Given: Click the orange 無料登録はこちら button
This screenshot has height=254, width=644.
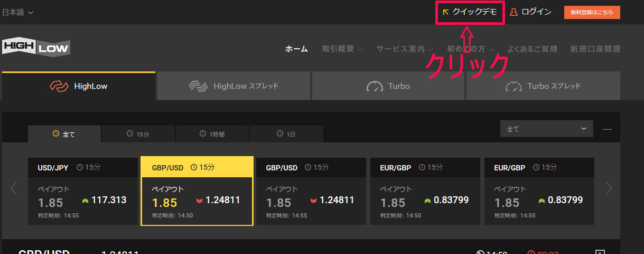Looking at the screenshot, I should coord(592,12).
